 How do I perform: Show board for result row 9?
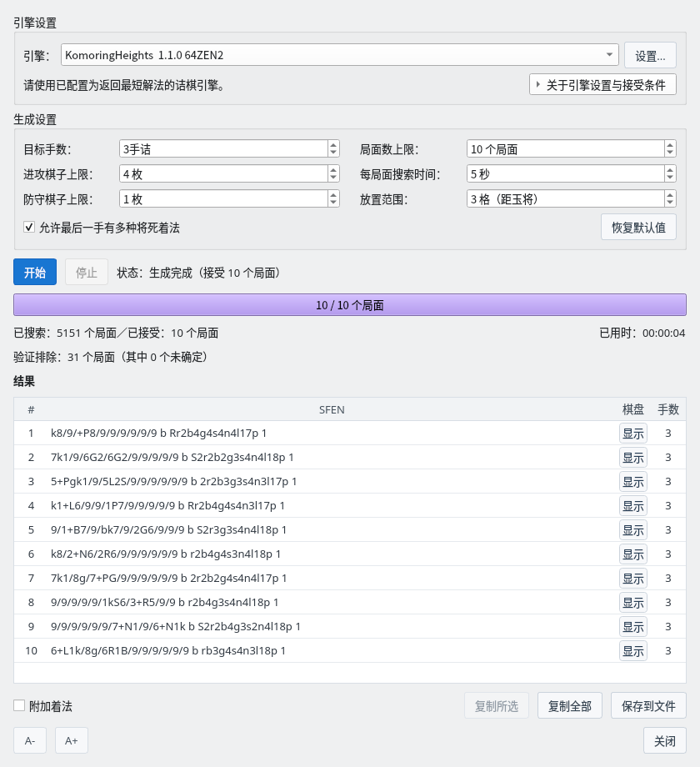(633, 627)
